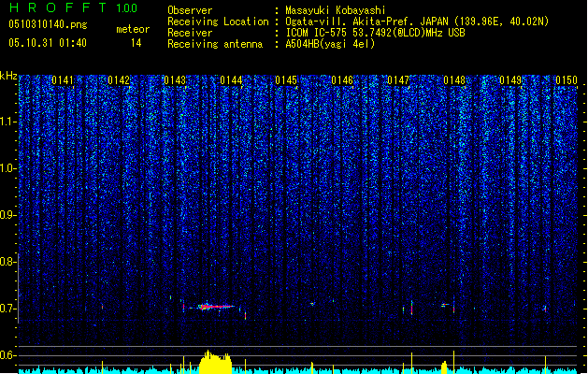Click the timestamp 05.10.31 01:40
This screenshot has height=374, width=588.
pos(48,43)
